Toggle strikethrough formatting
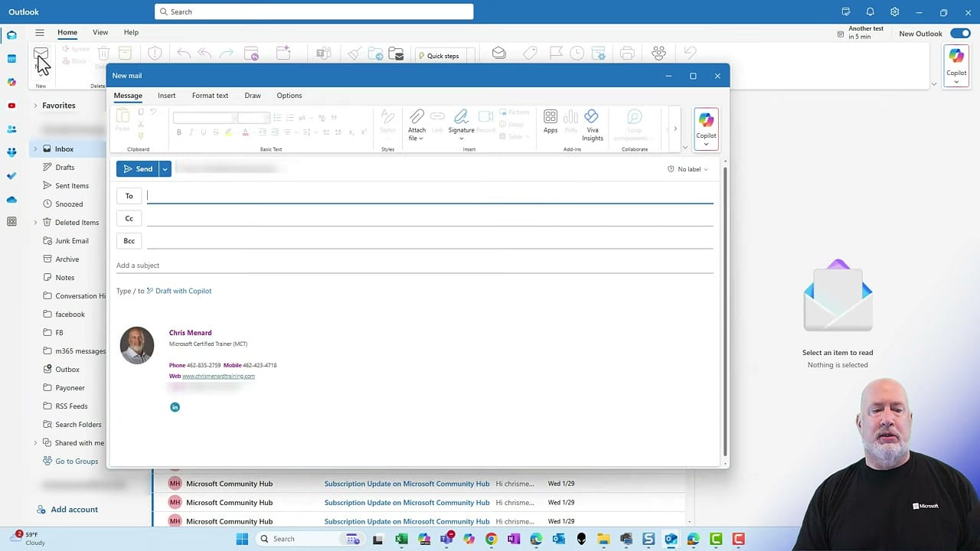The image size is (980, 551). click(x=215, y=132)
